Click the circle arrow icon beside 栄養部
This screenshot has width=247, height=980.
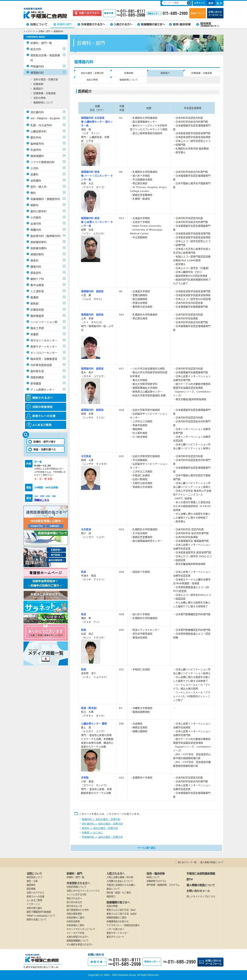(28, 334)
